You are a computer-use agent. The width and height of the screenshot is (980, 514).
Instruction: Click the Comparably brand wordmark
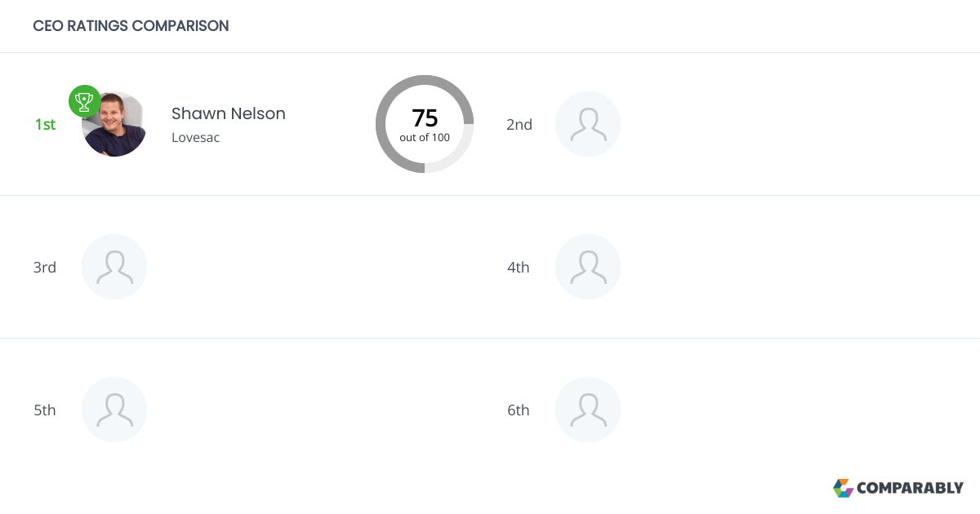pos(910,488)
